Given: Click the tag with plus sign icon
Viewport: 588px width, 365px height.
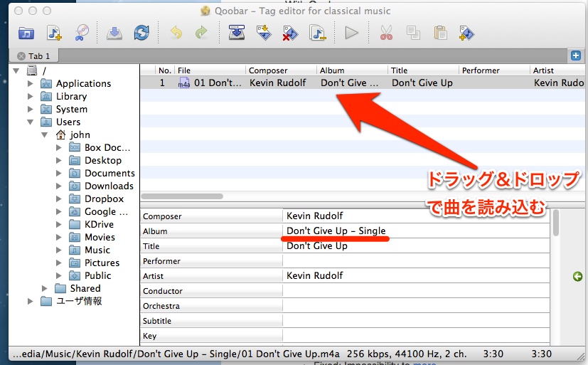Looking at the screenshot, I should 466,33.
